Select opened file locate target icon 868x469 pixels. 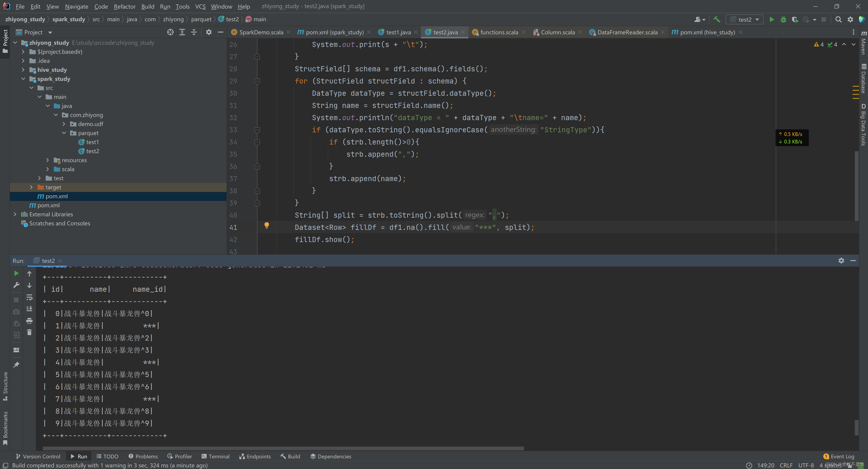170,32
